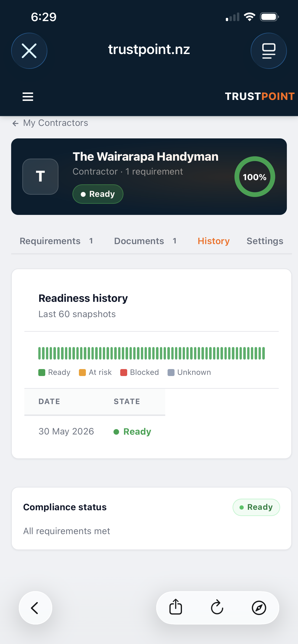Open the Settings tab

(x=265, y=241)
